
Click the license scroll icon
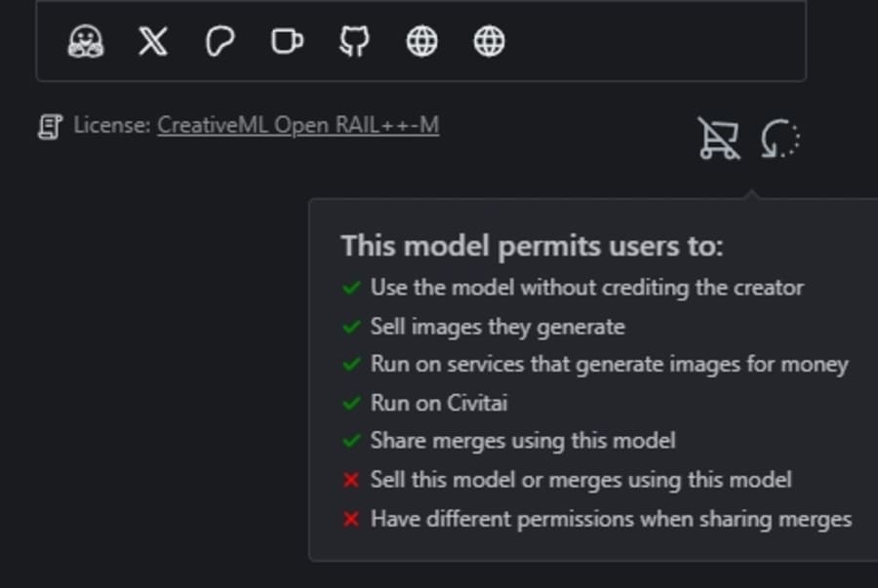(49, 126)
